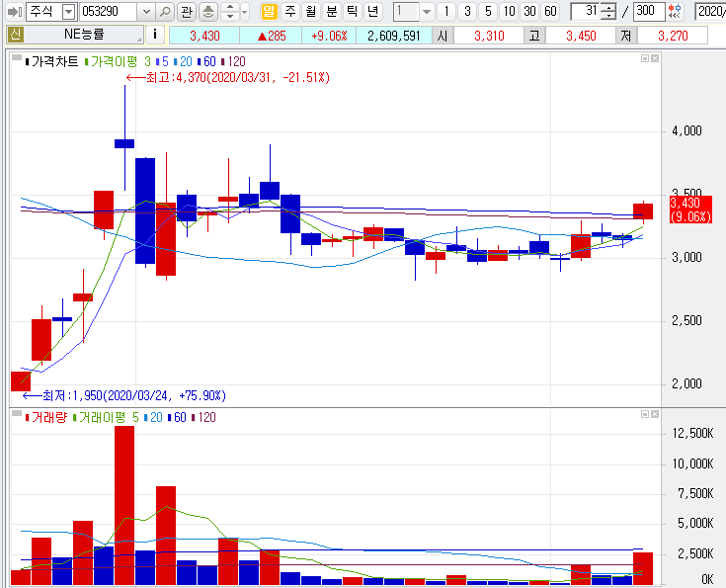
Task: Click the 관 watchlist button
Action: (187, 12)
